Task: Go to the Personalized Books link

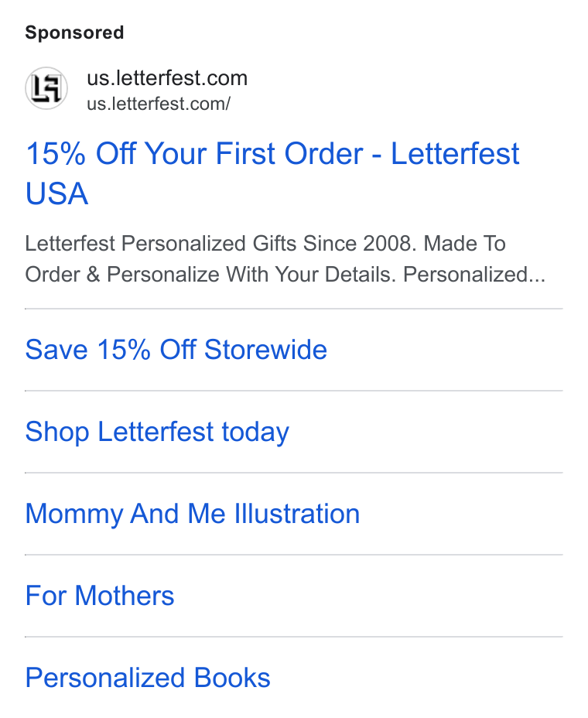Action: (148, 678)
